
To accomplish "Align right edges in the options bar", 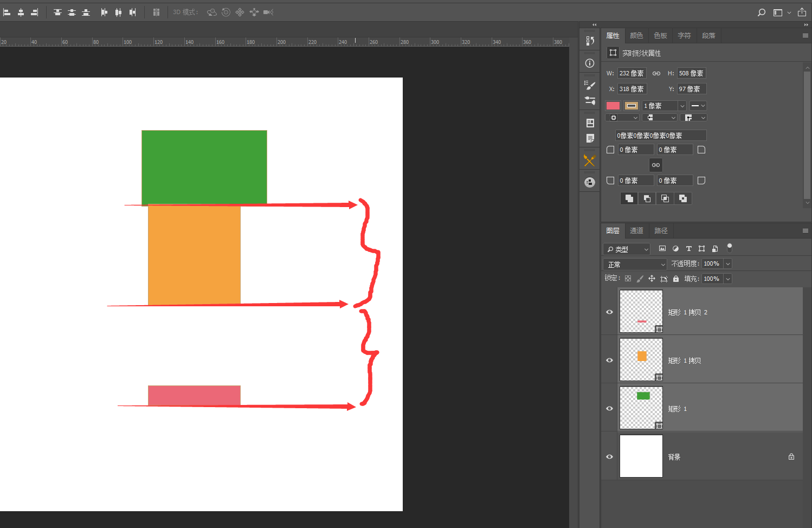I will (x=34, y=12).
